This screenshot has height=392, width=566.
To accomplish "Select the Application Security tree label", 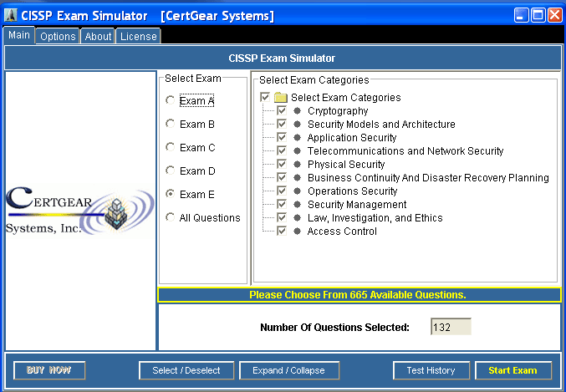I will (352, 138).
